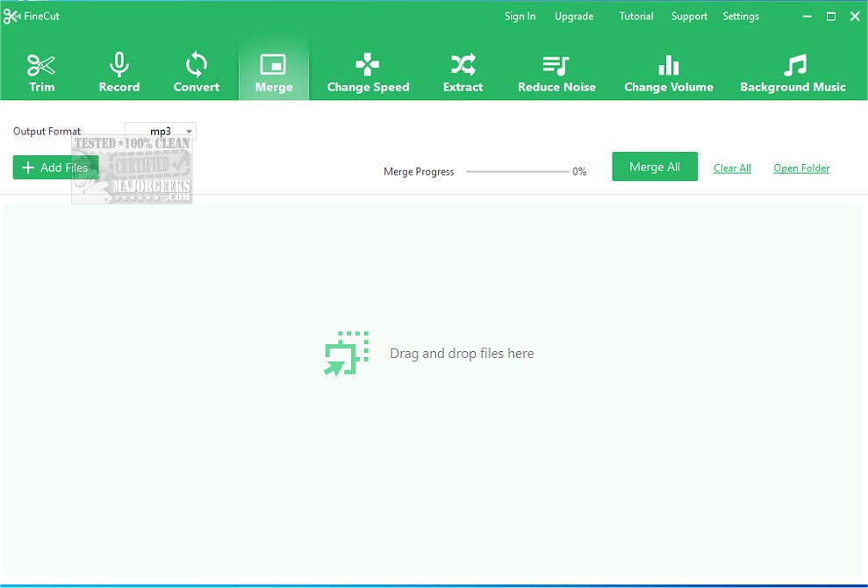Open the Convert tool
868x588 pixels.
196,73
